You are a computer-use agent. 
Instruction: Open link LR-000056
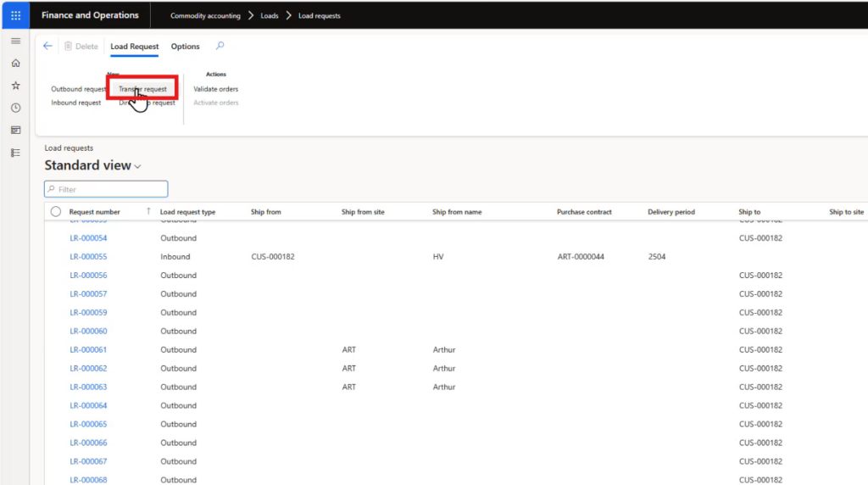tap(88, 276)
